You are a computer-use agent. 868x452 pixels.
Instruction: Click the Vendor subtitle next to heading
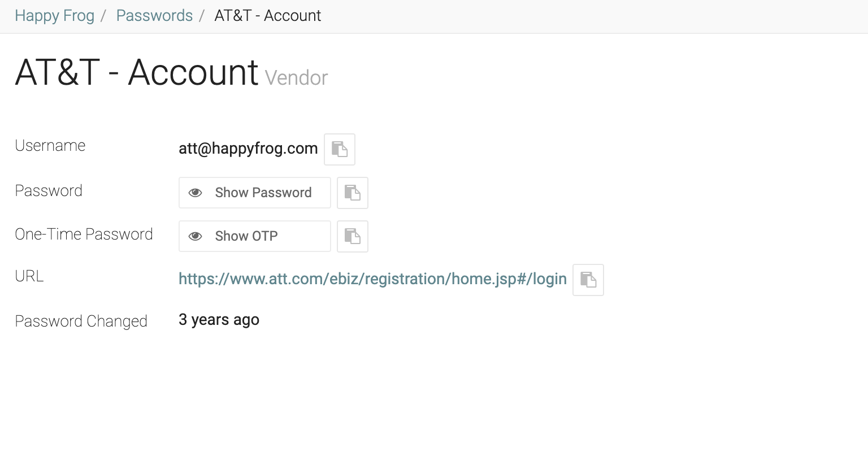[296, 78]
